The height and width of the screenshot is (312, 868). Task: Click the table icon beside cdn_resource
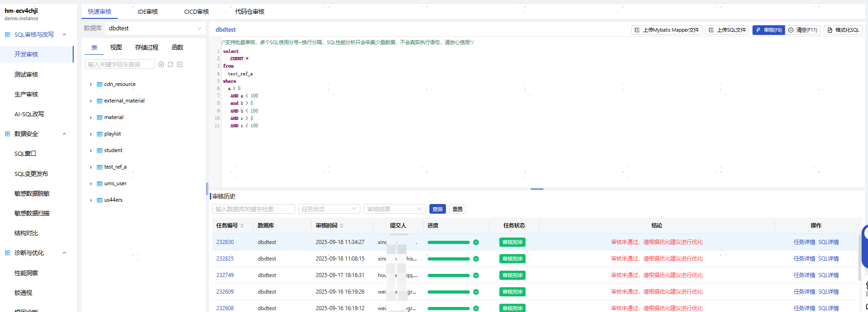point(99,85)
